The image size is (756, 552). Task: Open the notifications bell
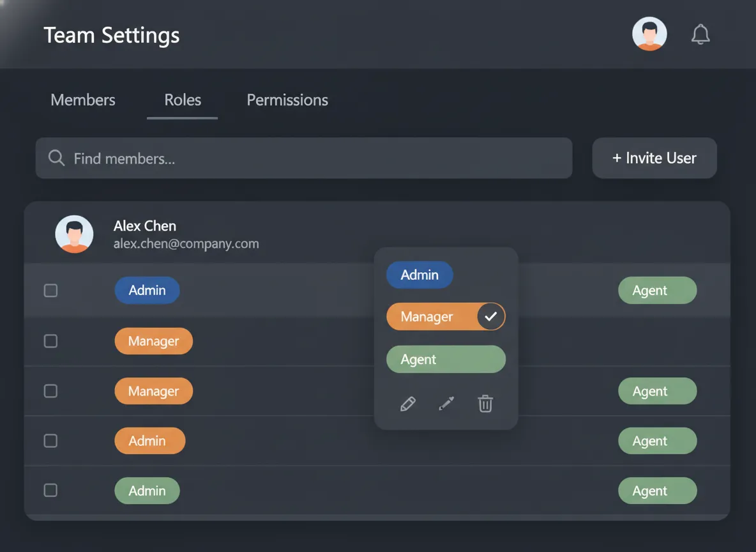coord(700,34)
